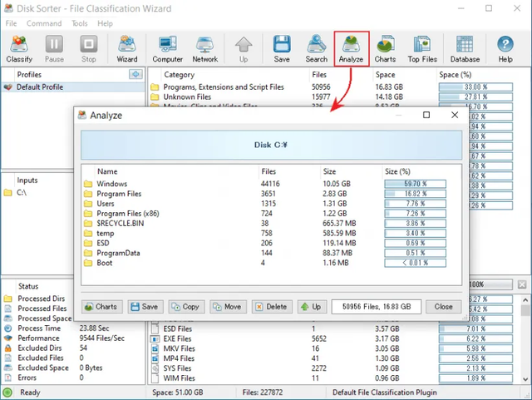The image size is (532, 400).
Task: Click the Program Files 16.82 % size bar
Action: pos(415,194)
